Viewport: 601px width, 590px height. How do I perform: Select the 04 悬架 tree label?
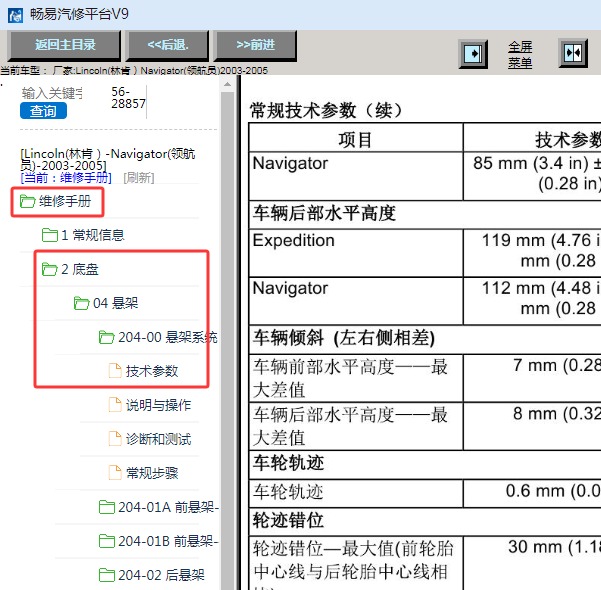pos(115,303)
